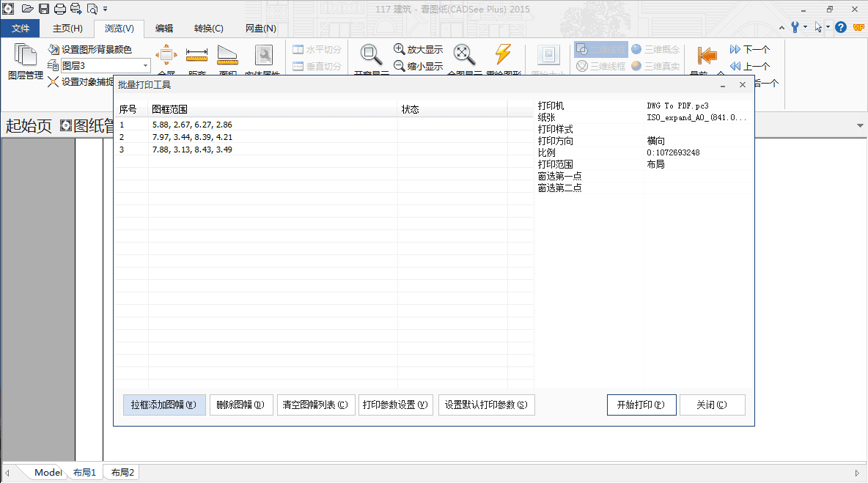The image size is (868, 483).
Task: Click the print icon in quick access toolbar
Action: [x=60, y=9]
